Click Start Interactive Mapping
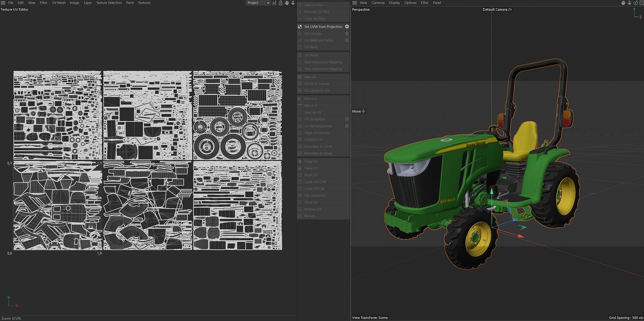This screenshot has width=644, height=321. click(323, 62)
